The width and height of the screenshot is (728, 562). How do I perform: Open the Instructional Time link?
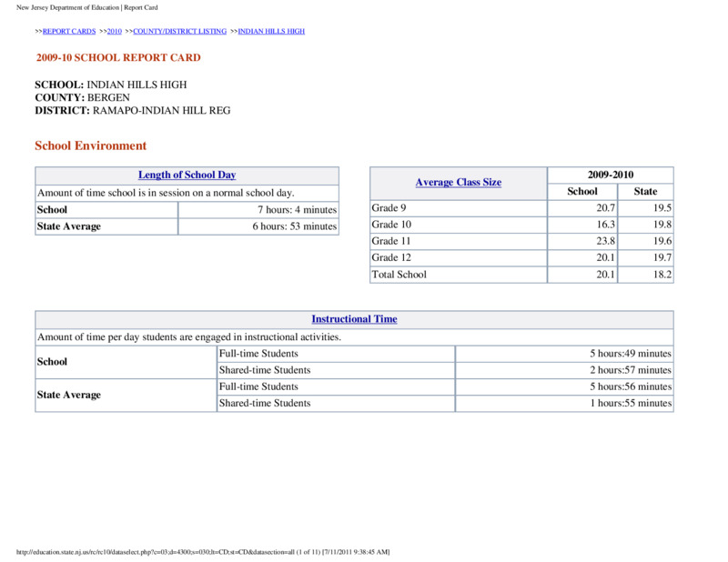click(354, 319)
